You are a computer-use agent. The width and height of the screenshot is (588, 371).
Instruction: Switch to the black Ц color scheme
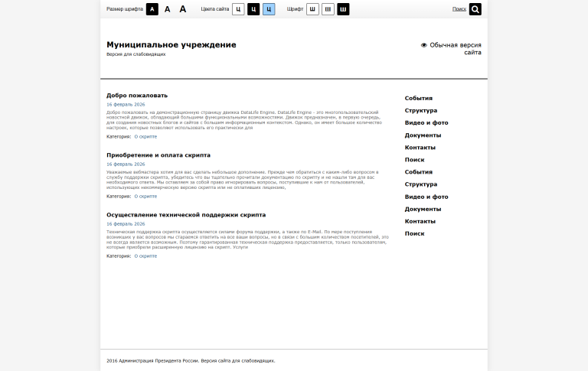(253, 9)
